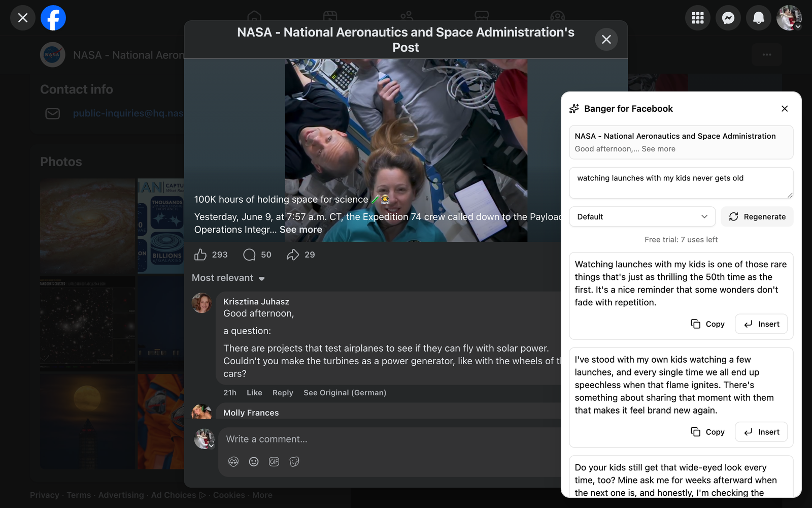This screenshot has height=508, width=812.
Task: Close the Banger for Facebook panel
Action: [785, 109]
